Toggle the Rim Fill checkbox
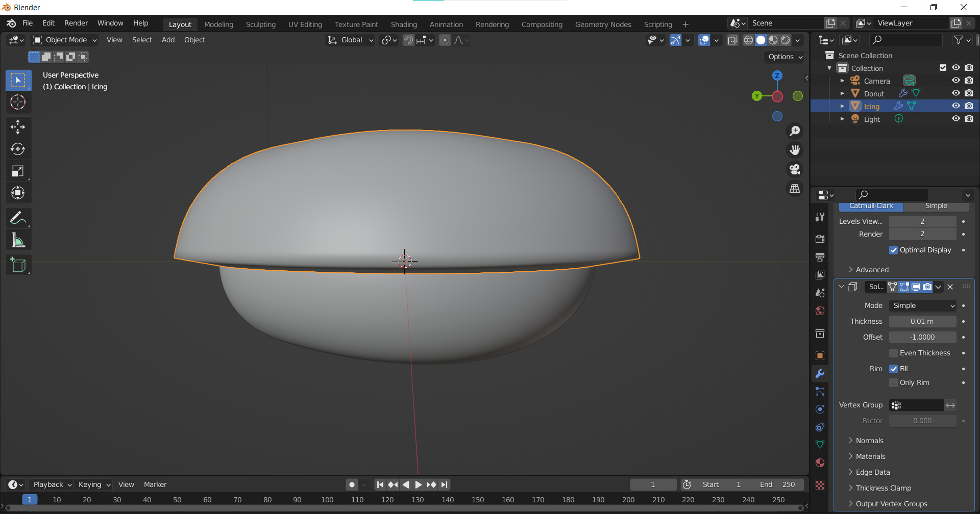 point(893,369)
